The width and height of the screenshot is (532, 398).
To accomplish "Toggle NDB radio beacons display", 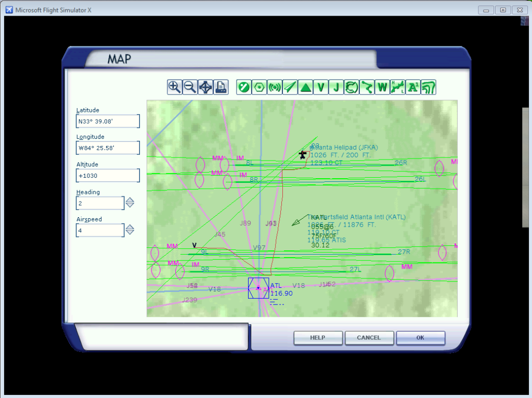I will (275, 87).
